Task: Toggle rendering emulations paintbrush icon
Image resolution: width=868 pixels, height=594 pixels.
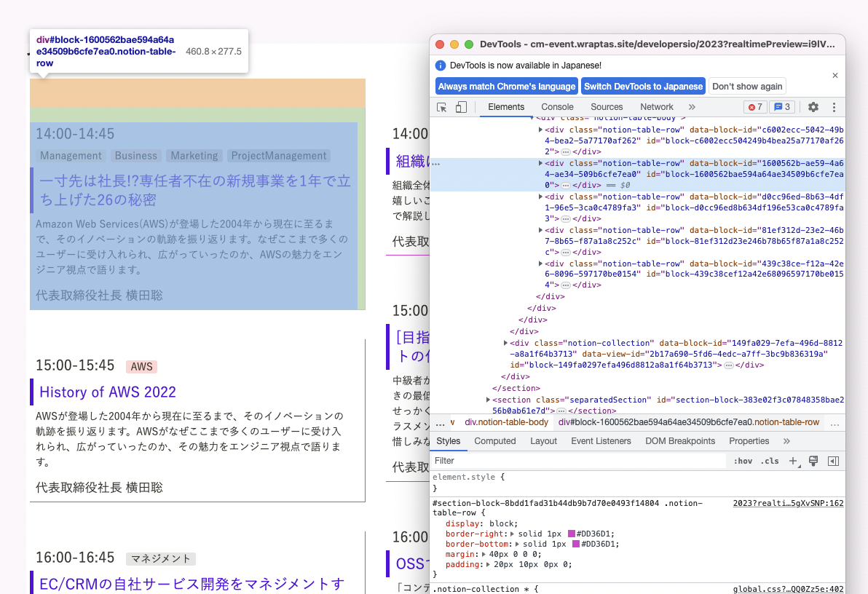Action: coord(813,461)
